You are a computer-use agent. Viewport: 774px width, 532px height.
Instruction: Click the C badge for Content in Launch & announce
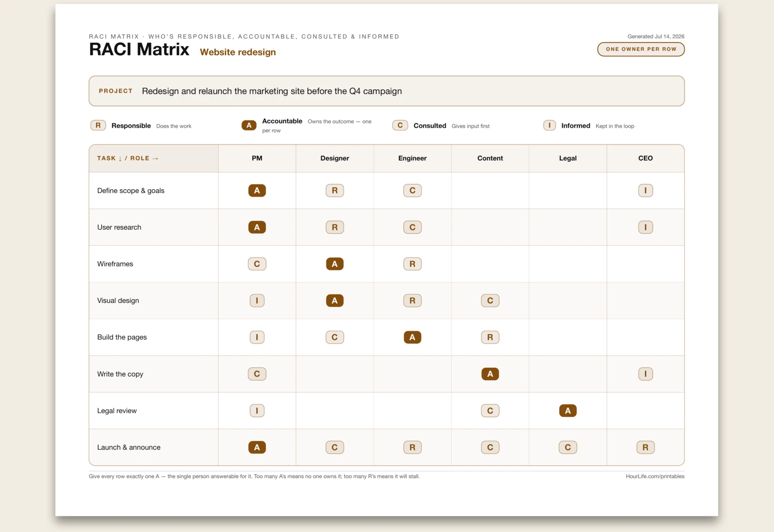pos(490,447)
